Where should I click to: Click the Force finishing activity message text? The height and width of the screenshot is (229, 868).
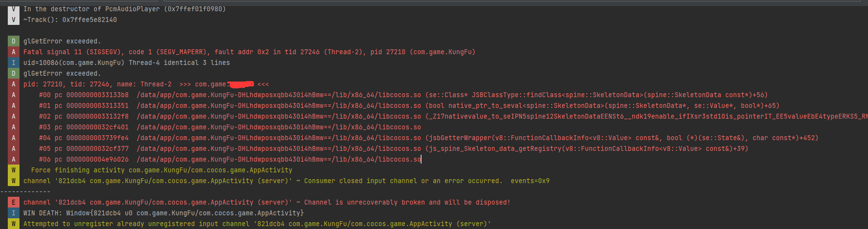(x=161, y=170)
